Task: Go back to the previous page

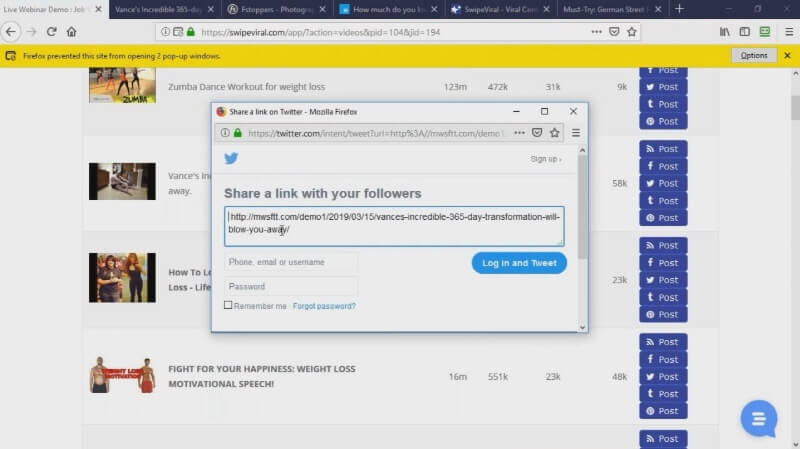Action: pyautogui.click(x=11, y=32)
